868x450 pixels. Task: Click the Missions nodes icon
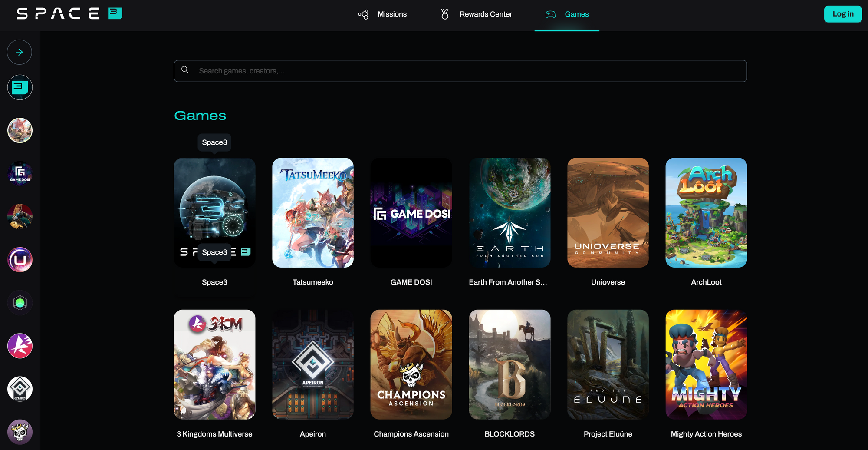(x=363, y=14)
